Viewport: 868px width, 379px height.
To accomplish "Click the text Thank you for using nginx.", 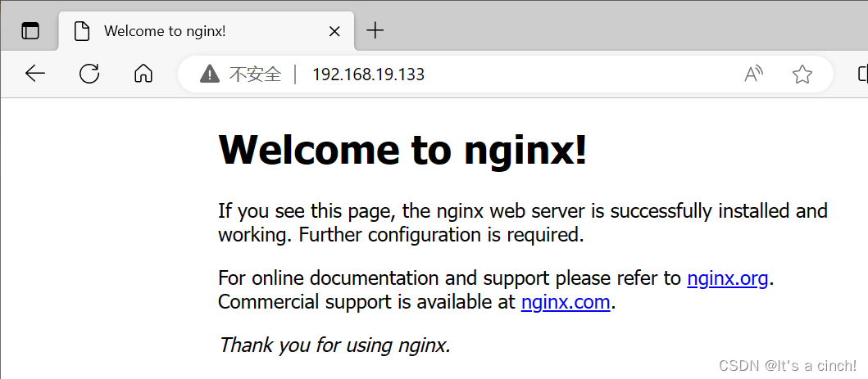I will click(334, 345).
